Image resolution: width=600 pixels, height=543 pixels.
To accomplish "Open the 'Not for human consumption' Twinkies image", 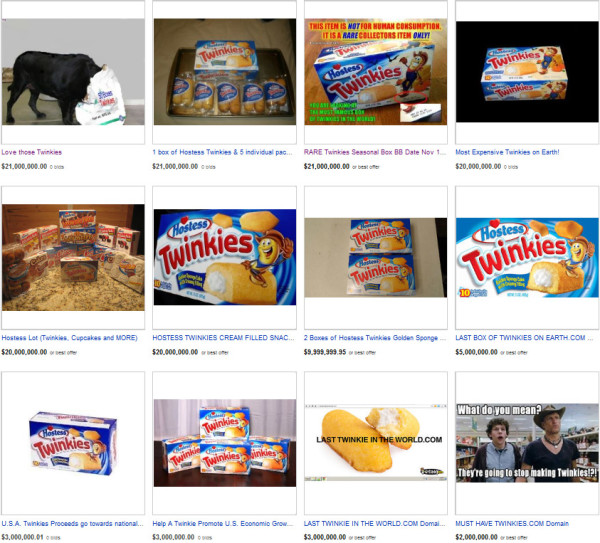I will click(376, 72).
